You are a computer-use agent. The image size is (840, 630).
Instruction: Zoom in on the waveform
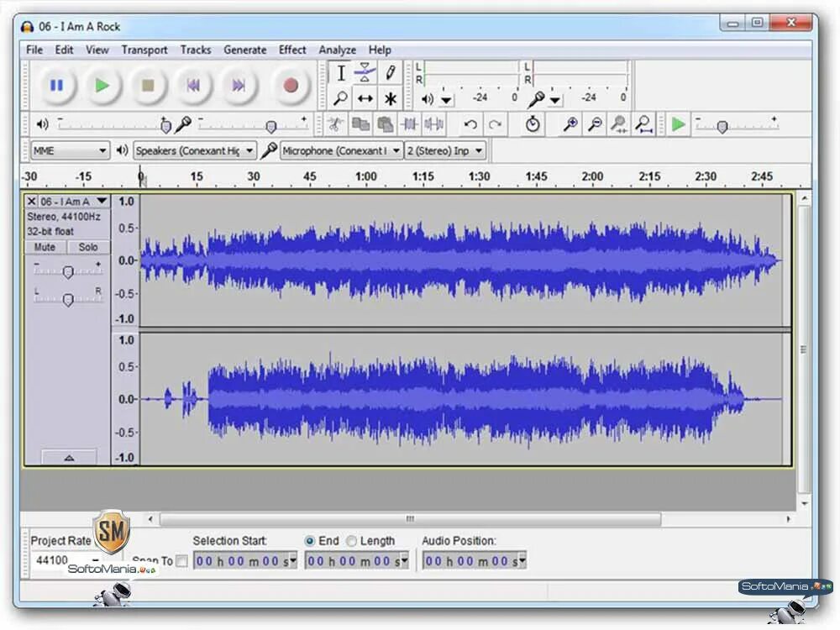pyautogui.click(x=570, y=125)
